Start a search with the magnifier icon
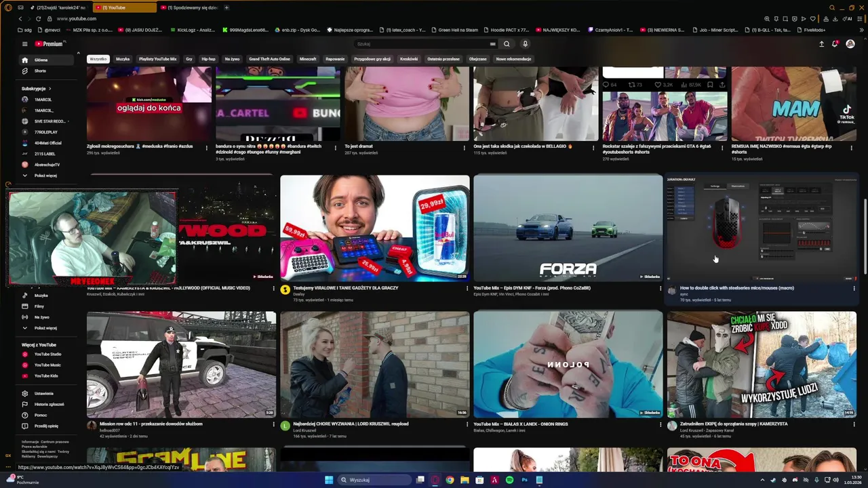This screenshot has width=868, height=488. tap(507, 44)
